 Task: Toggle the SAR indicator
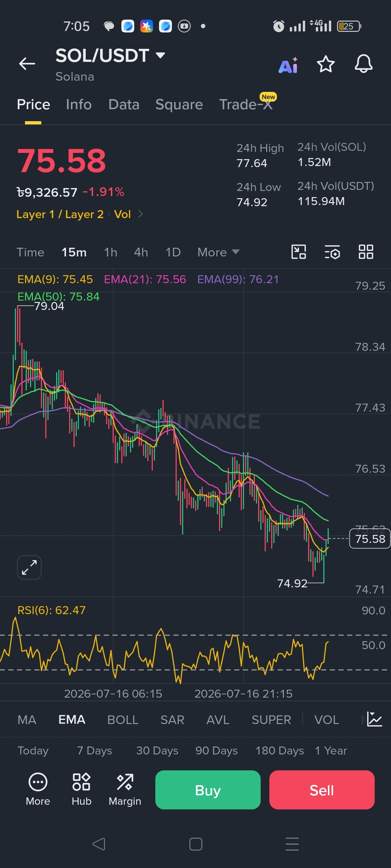point(172,720)
